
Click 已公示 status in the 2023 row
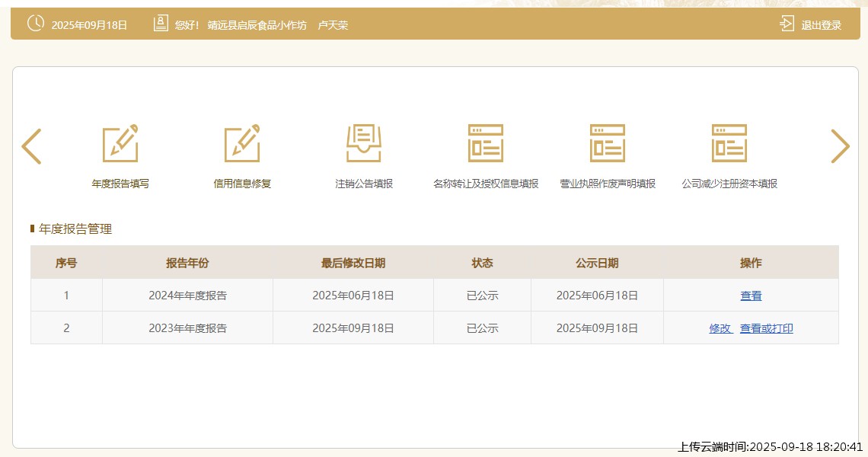pos(482,328)
